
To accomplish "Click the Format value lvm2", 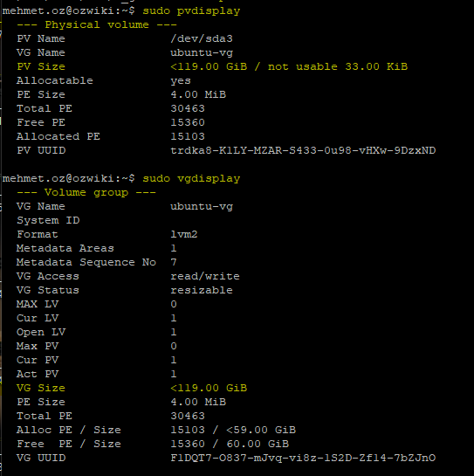I will [184, 234].
